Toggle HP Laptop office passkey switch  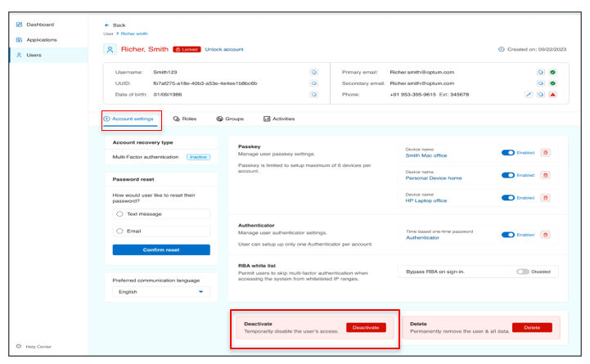508,198
